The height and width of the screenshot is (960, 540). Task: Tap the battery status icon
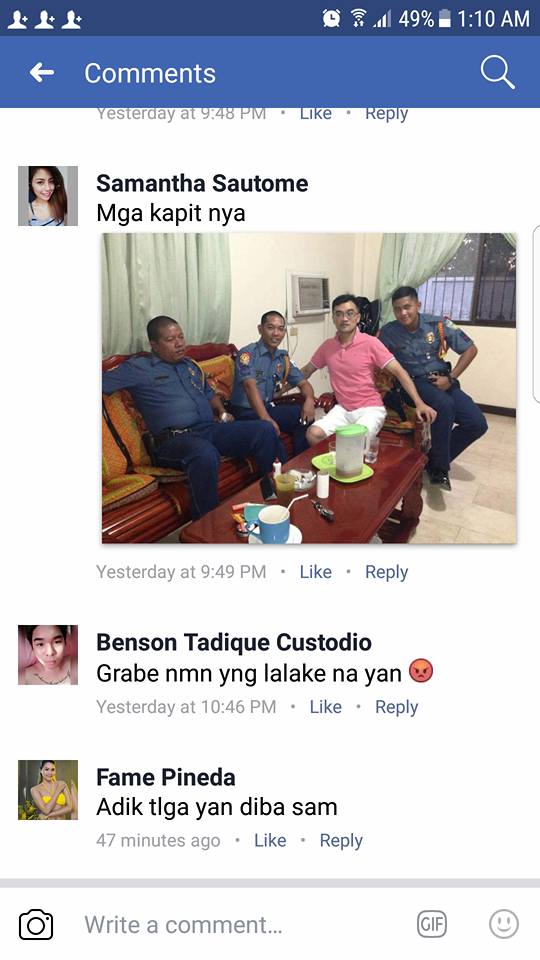445,19
